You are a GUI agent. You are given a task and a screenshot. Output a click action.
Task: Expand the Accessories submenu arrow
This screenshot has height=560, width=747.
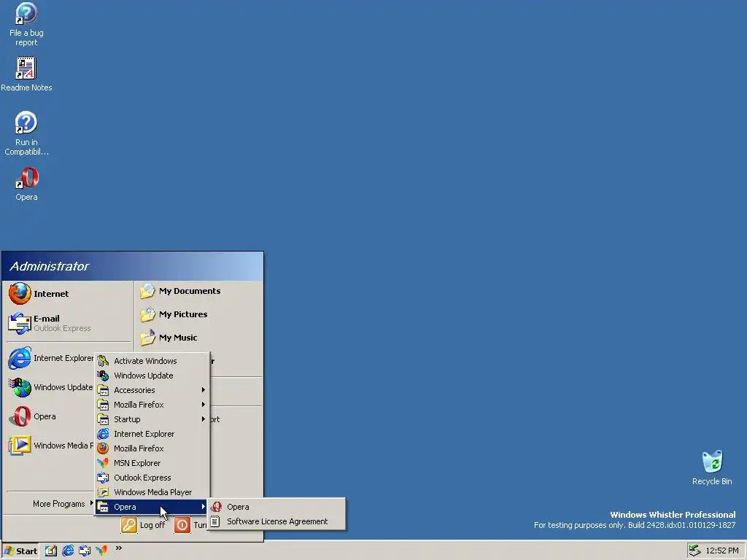pos(204,390)
